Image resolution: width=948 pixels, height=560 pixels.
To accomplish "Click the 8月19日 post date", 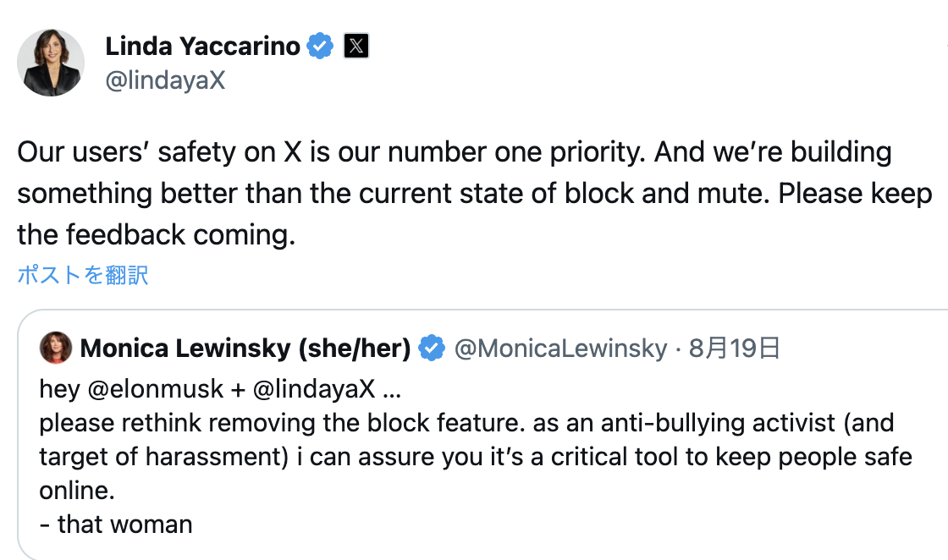I will click(735, 349).
